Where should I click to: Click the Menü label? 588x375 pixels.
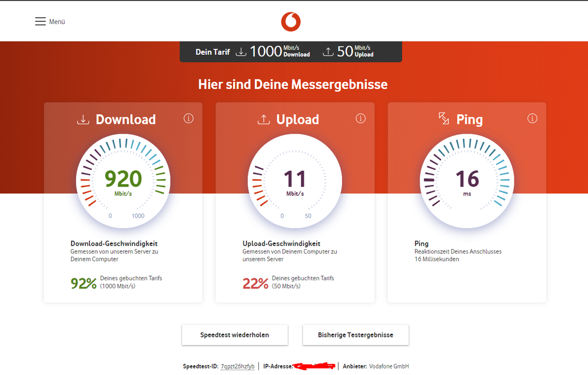[57, 22]
